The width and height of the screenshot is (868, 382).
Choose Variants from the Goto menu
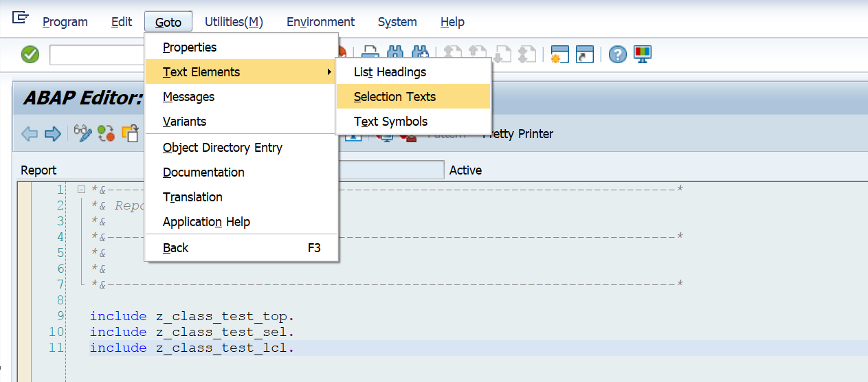tap(241, 122)
